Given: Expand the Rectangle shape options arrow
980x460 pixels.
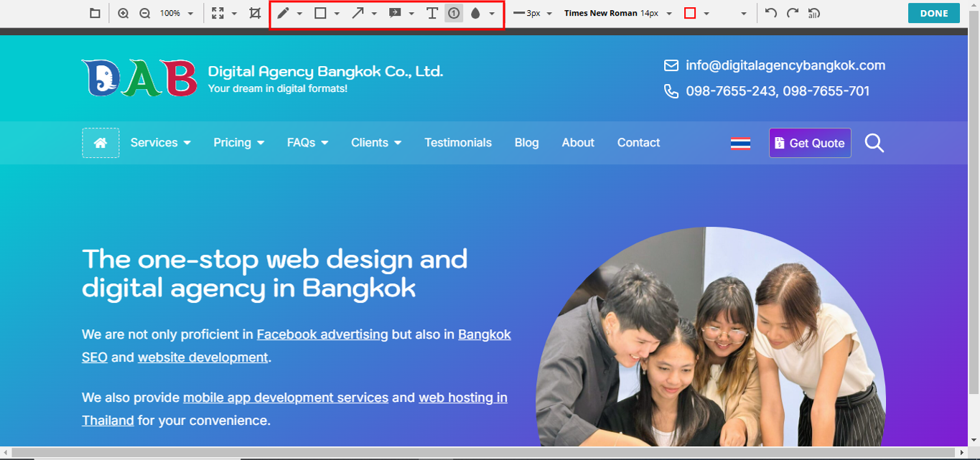Looking at the screenshot, I should click(x=337, y=14).
